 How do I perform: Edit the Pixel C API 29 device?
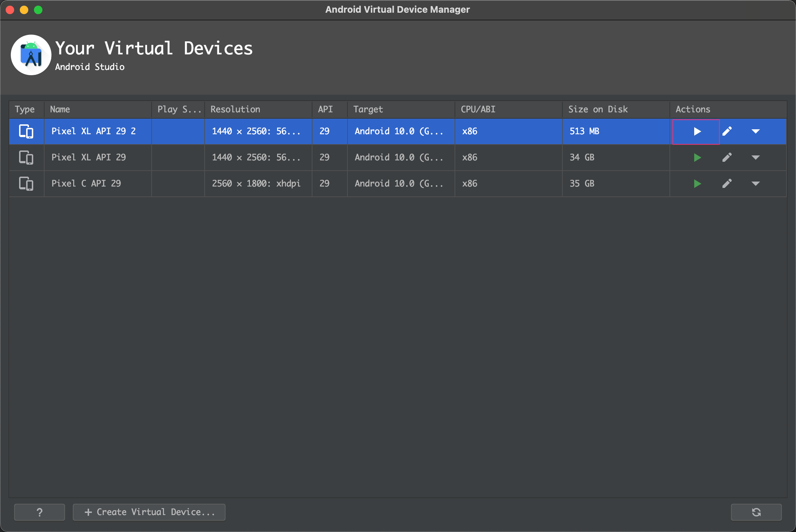click(x=727, y=184)
